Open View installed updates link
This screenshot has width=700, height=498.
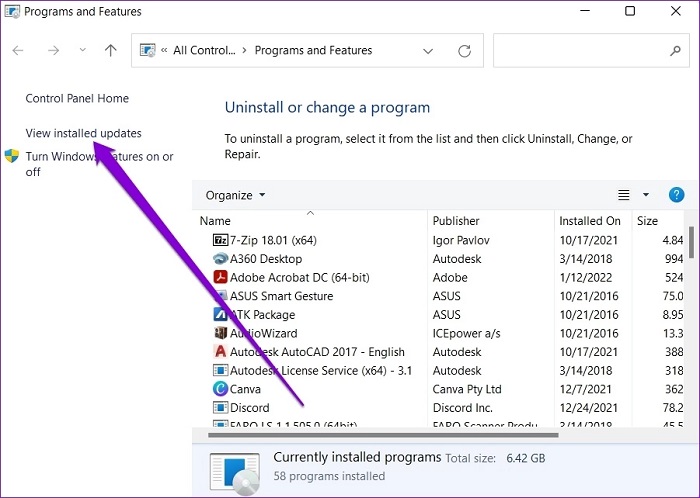pyautogui.click(x=83, y=133)
